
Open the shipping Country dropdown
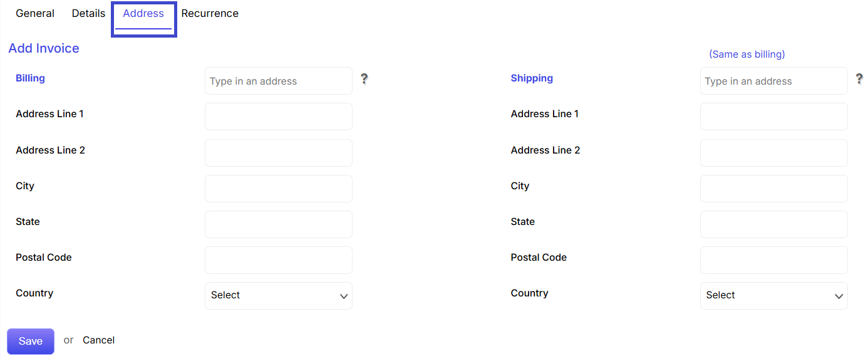[x=774, y=296]
